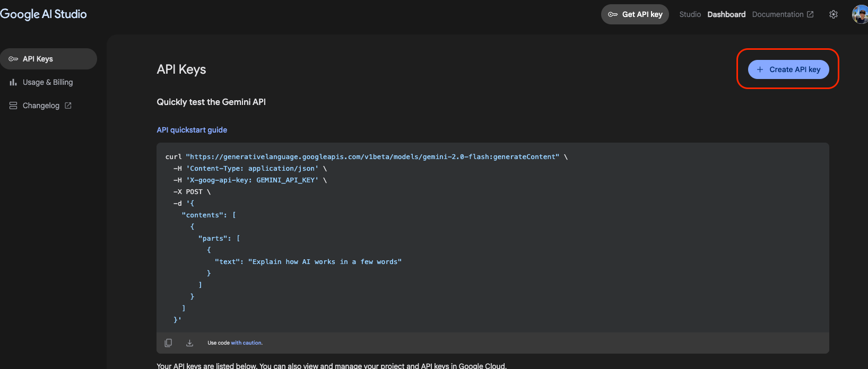Click the "parts": [ line
This screenshot has height=369, width=868.
pos(219,239)
